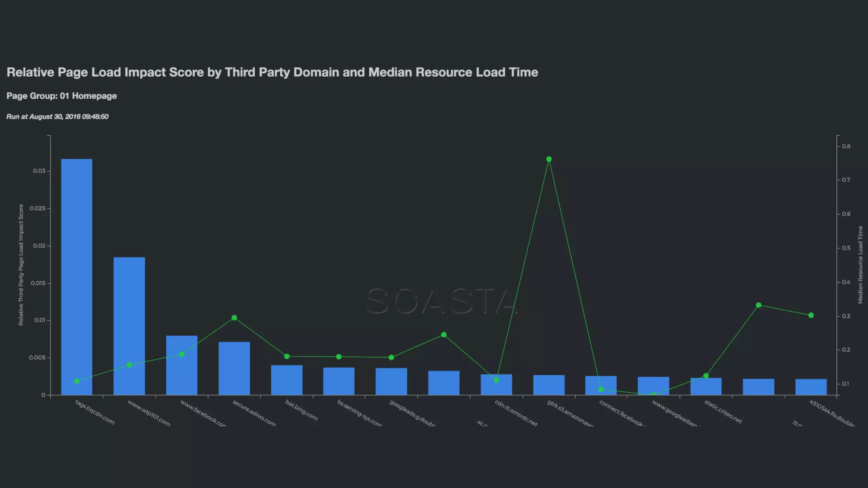Click the green data point above secure.adnxs.com

(x=234, y=318)
